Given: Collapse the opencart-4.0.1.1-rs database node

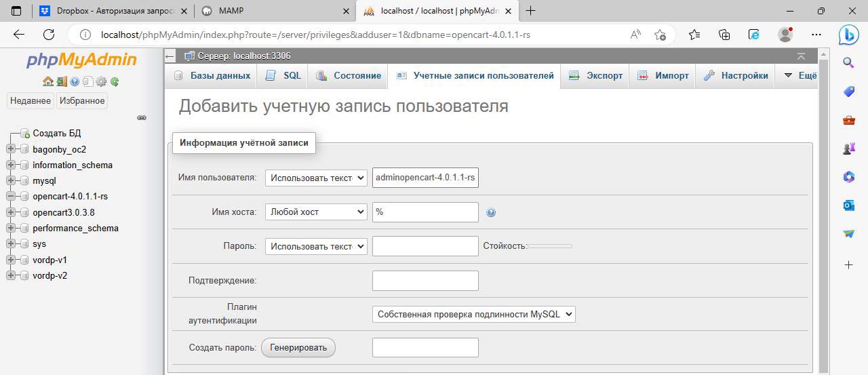Looking at the screenshot, I should [11, 197].
